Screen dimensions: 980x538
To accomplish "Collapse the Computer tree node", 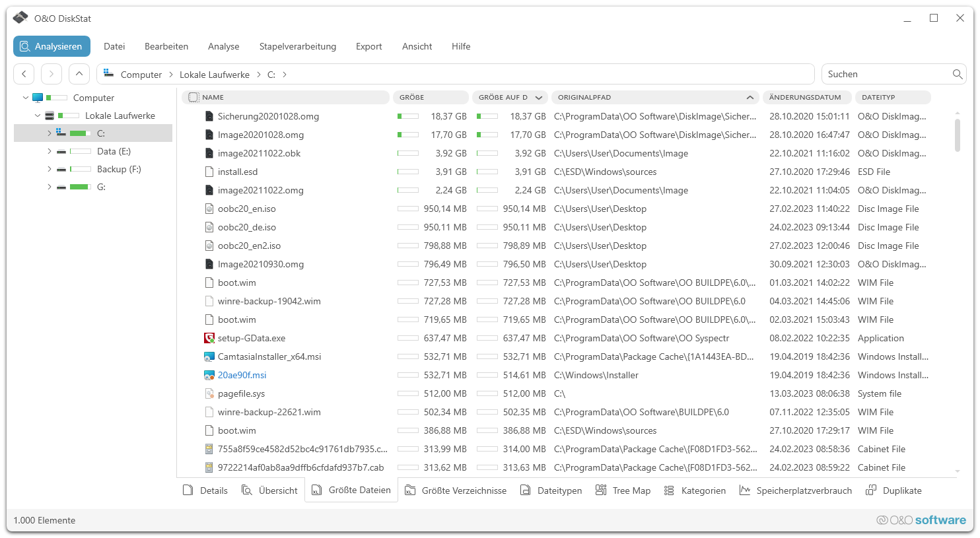I will pyautogui.click(x=26, y=98).
